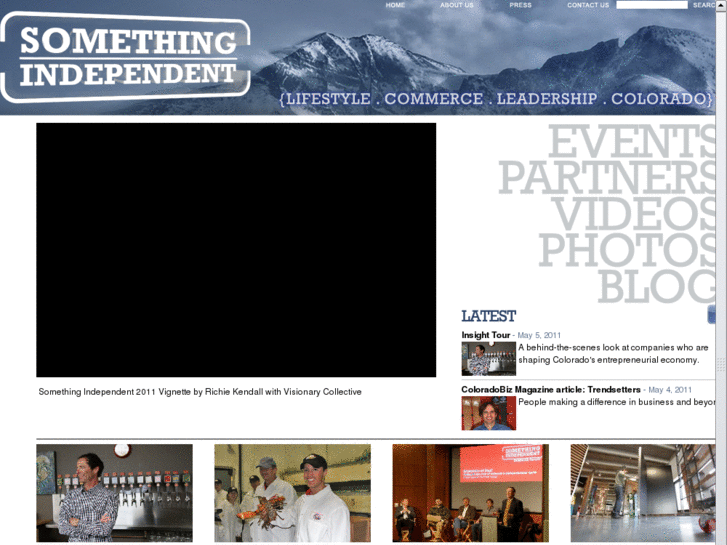
Task: Open the PARTNERS section
Action: pyautogui.click(x=606, y=177)
